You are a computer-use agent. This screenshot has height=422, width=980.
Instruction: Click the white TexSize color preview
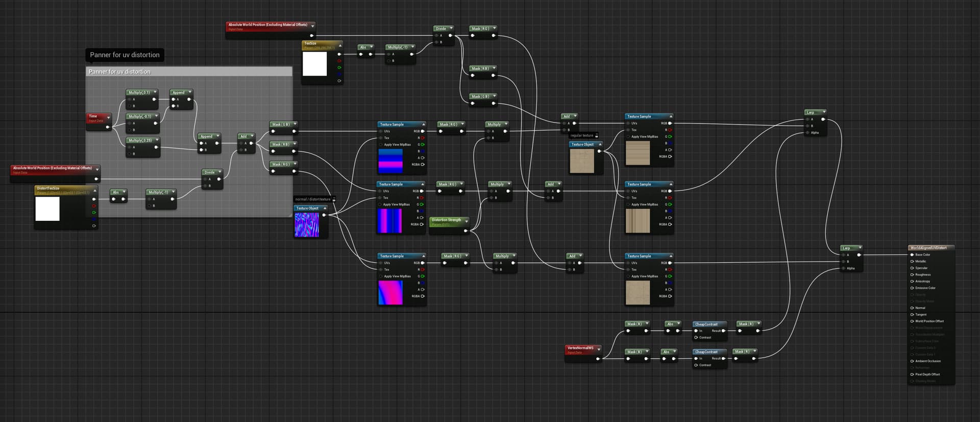coord(315,64)
